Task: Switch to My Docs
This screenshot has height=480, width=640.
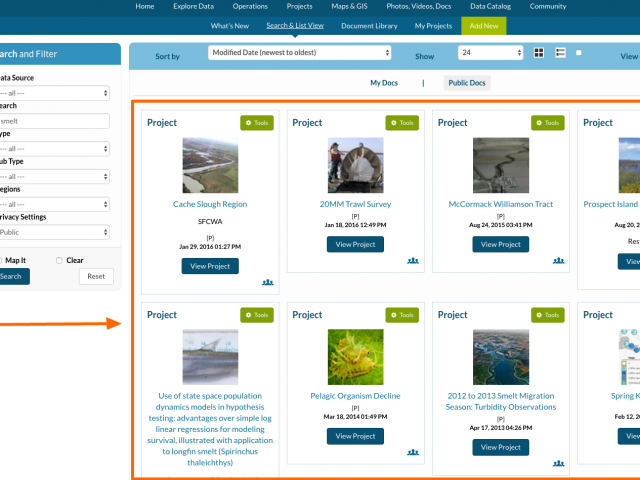Action: click(384, 83)
